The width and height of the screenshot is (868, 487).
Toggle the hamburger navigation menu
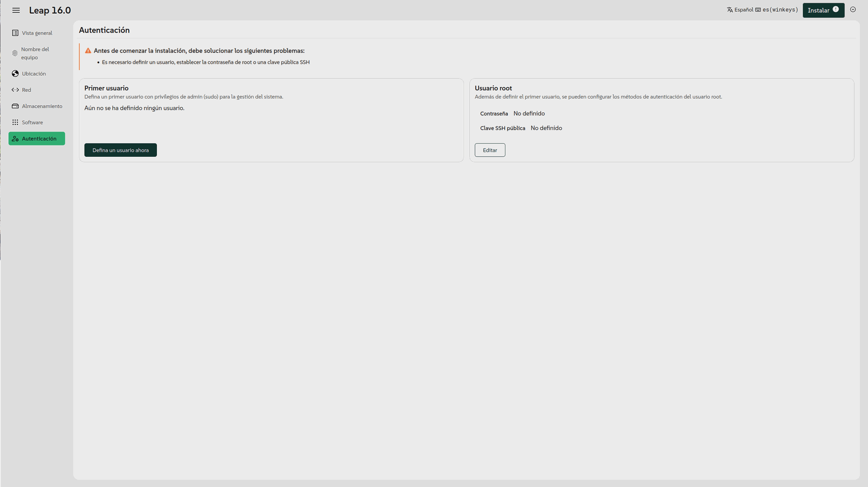click(16, 10)
